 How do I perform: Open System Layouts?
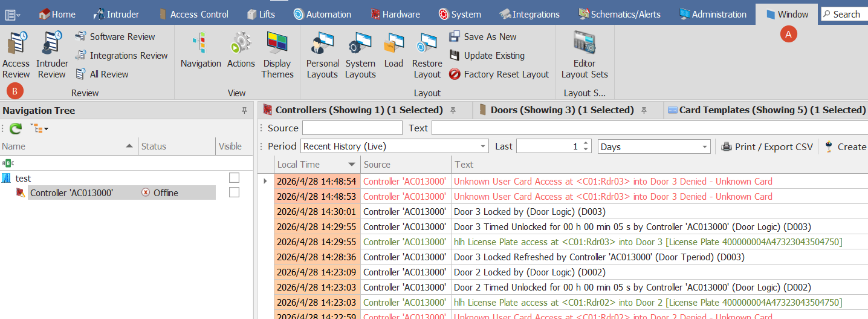360,56
